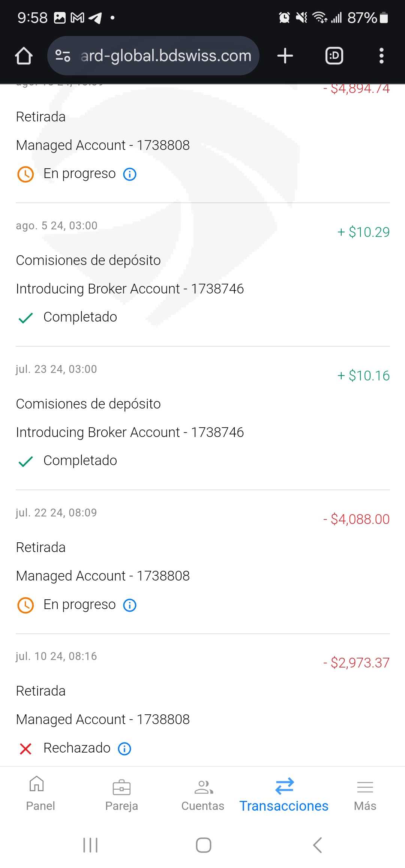Show info for topmost En progreso withdrawal
The width and height of the screenshot is (405, 868).
pyautogui.click(x=130, y=174)
